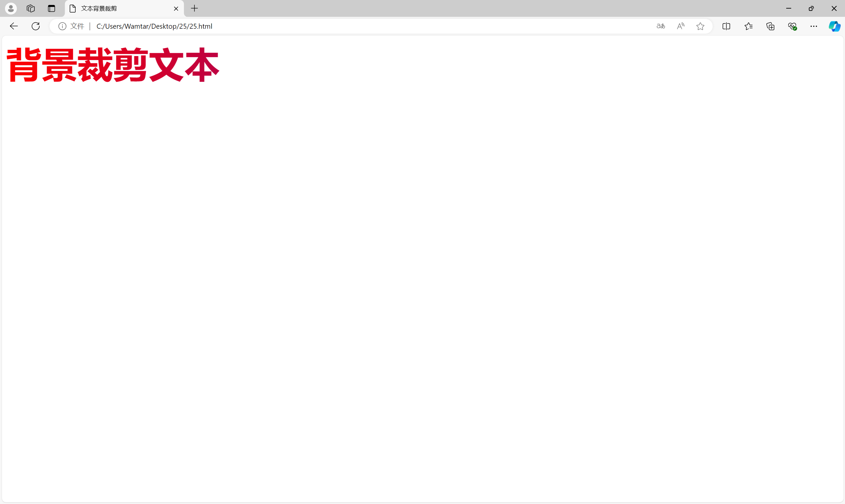Click the browser back navigation icon
Viewport: 845px width, 504px height.
[13, 26]
